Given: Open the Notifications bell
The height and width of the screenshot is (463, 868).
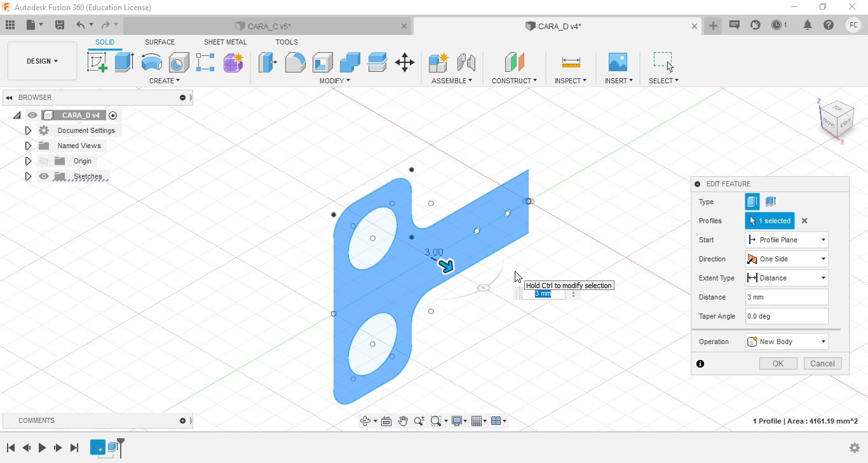Looking at the screenshot, I should click(x=808, y=25).
